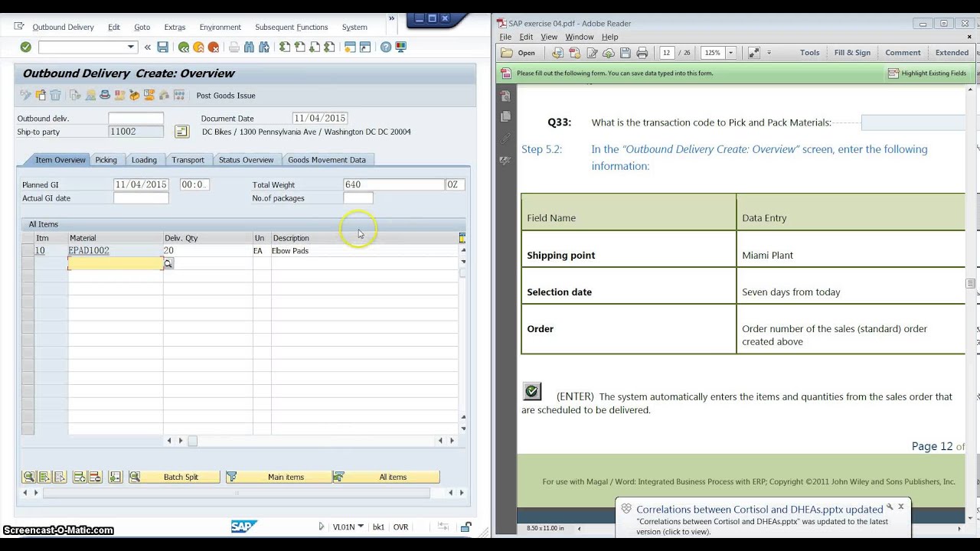This screenshot has height=551, width=980.
Task: Click the First Page icon in SAP toolbar
Action: click(285, 47)
